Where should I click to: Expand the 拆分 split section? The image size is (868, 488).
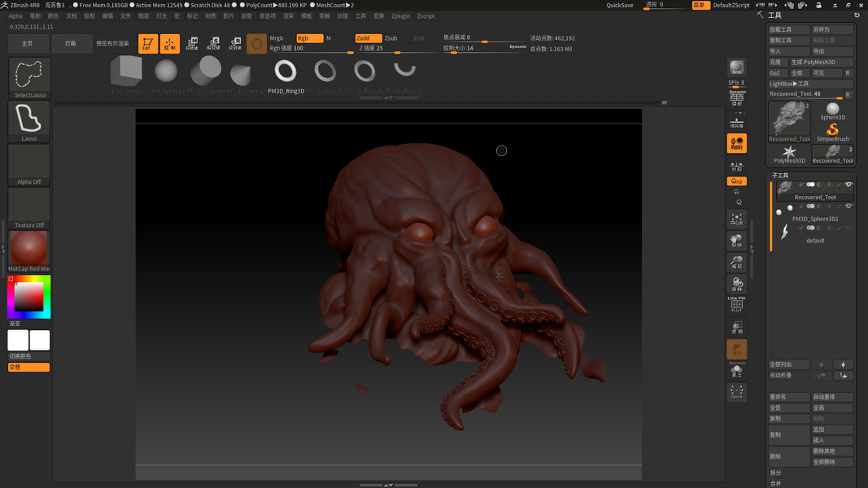coord(775,473)
